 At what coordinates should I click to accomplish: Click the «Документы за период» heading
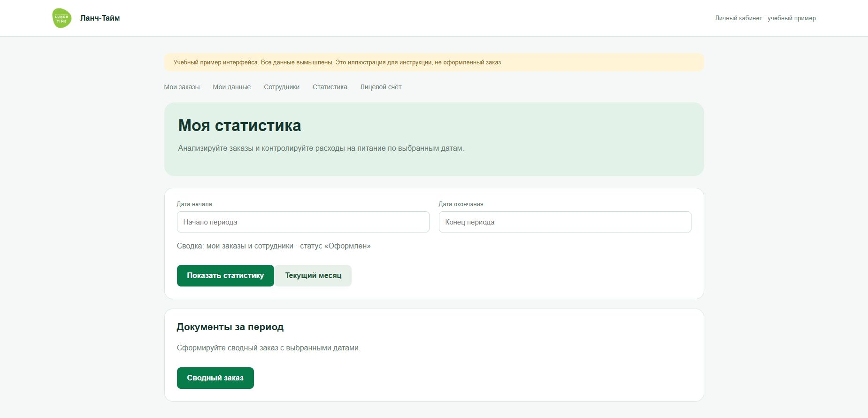point(230,327)
